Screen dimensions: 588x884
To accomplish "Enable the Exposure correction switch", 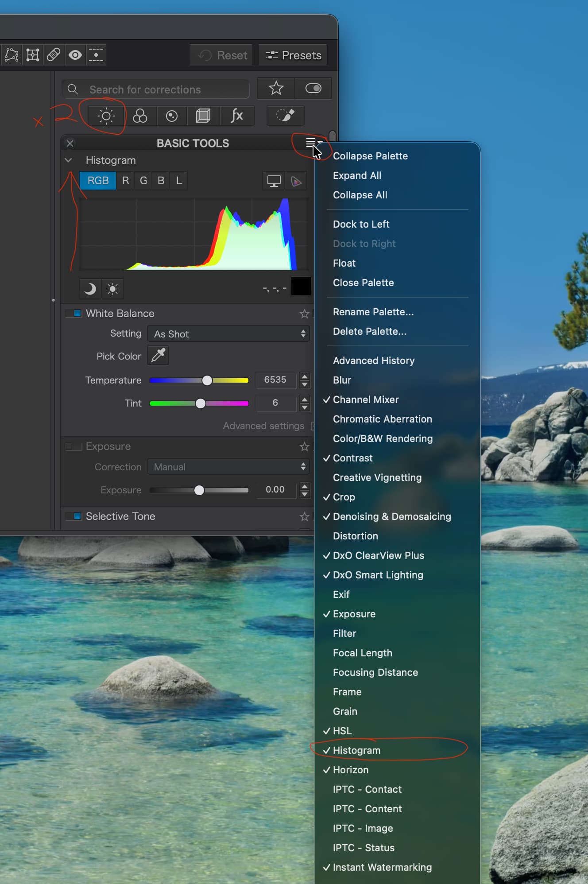I will coord(73,446).
